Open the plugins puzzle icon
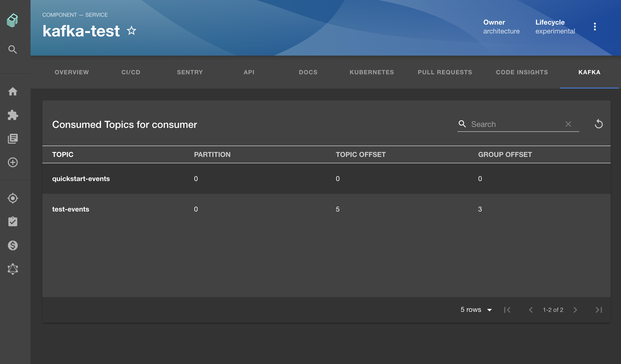The height and width of the screenshot is (364, 621). [x=13, y=115]
